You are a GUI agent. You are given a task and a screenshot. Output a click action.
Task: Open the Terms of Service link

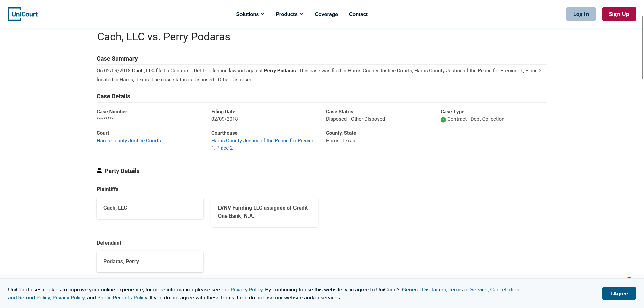[x=468, y=290]
